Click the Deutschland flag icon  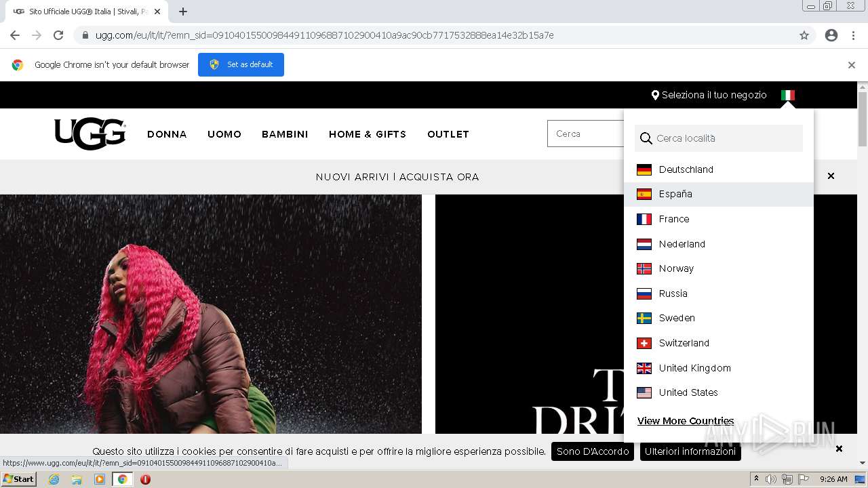coord(644,169)
